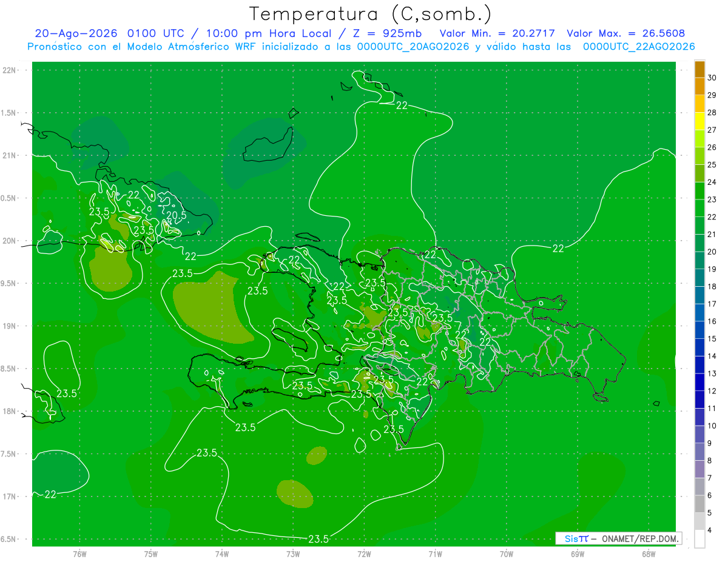Image resolution: width=728 pixels, height=562 pixels.
Task: Select the valid-until time "0000UTC_22AGO2026"
Action: [639, 47]
